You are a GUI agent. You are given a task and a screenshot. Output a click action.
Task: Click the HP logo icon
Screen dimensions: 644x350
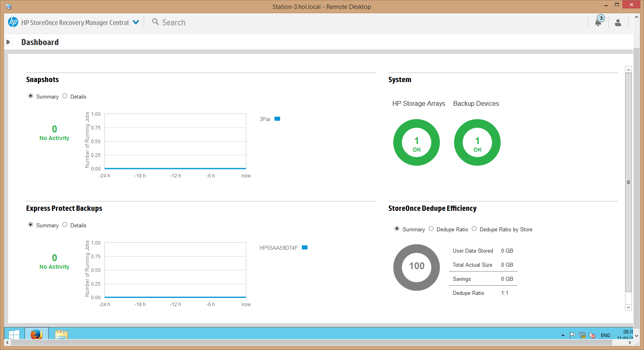click(13, 22)
